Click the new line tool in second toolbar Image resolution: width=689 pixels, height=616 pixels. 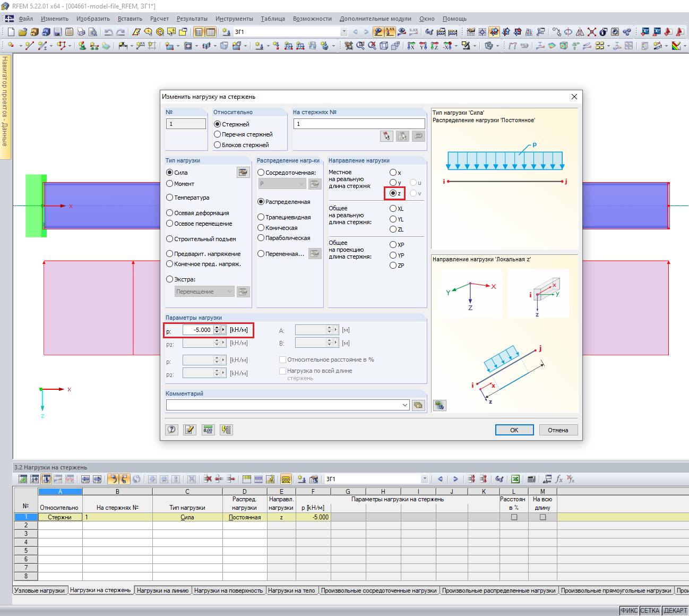click(29, 46)
